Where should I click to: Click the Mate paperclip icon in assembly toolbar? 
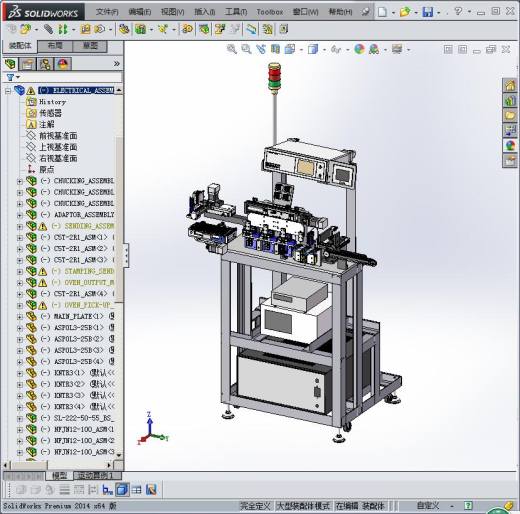point(48,29)
